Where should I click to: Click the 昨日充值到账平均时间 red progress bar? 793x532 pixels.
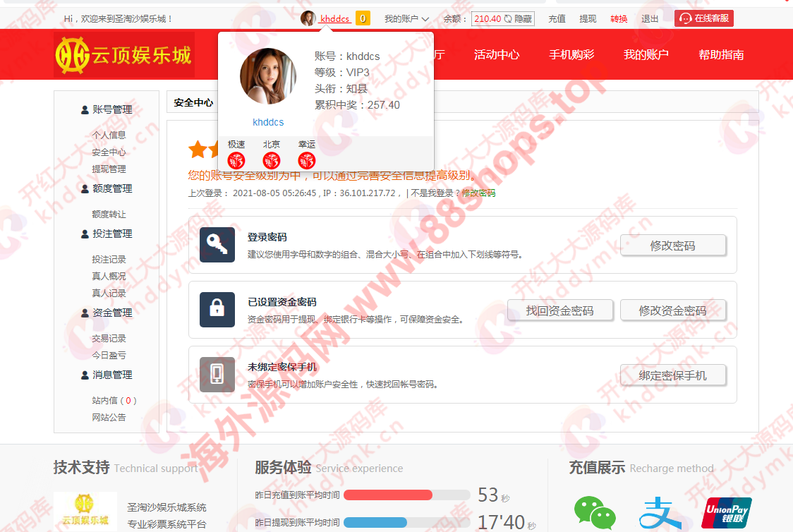point(388,495)
